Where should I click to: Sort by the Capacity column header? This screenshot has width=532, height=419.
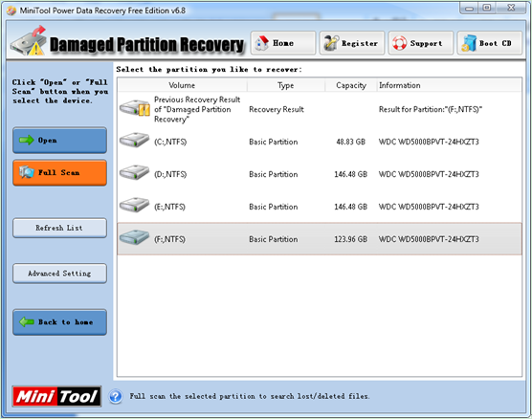pos(351,85)
